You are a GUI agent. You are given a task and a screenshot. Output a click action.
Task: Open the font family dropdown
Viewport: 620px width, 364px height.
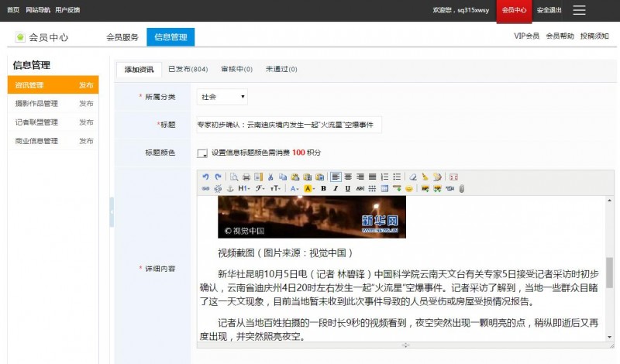(x=260, y=188)
